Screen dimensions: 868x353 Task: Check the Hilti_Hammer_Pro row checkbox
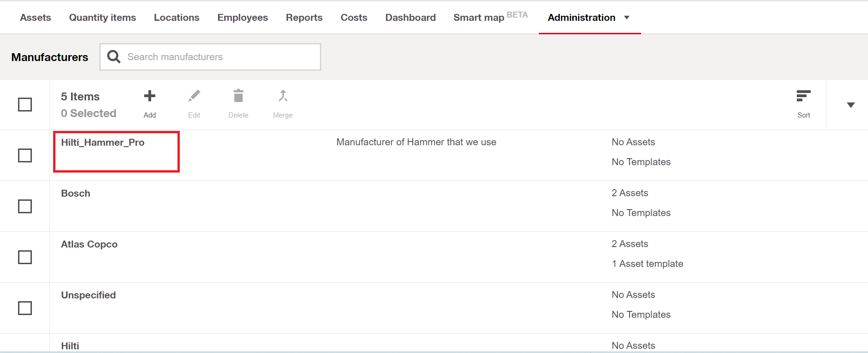[x=25, y=155]
